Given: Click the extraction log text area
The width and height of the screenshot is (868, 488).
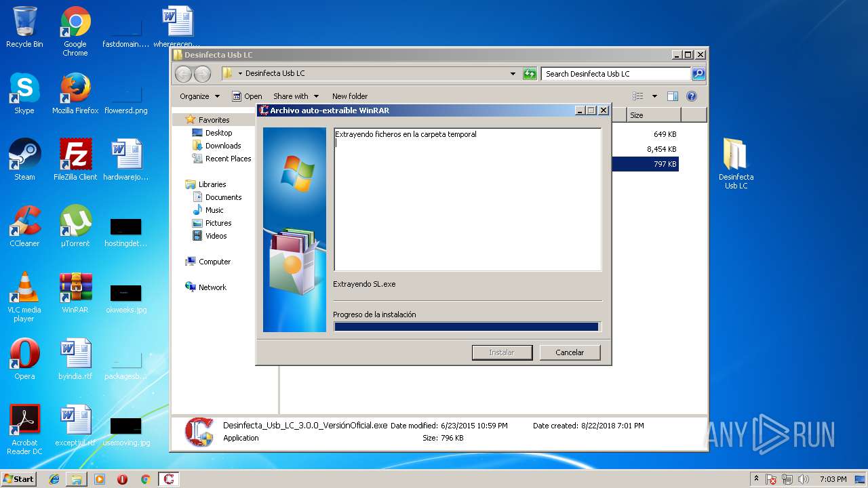Looking at the screenshot, I should pyautogui.click(x=467, y=199).
